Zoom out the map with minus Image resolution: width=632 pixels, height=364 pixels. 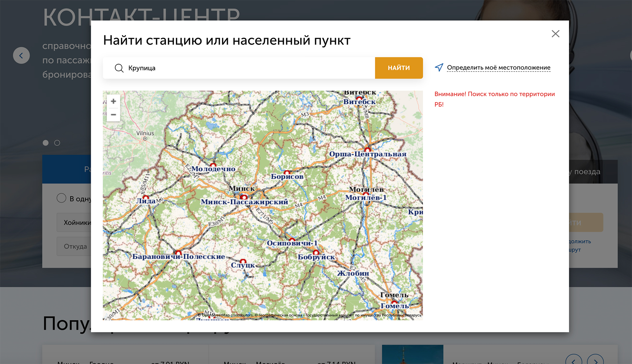tap(113, 114)
